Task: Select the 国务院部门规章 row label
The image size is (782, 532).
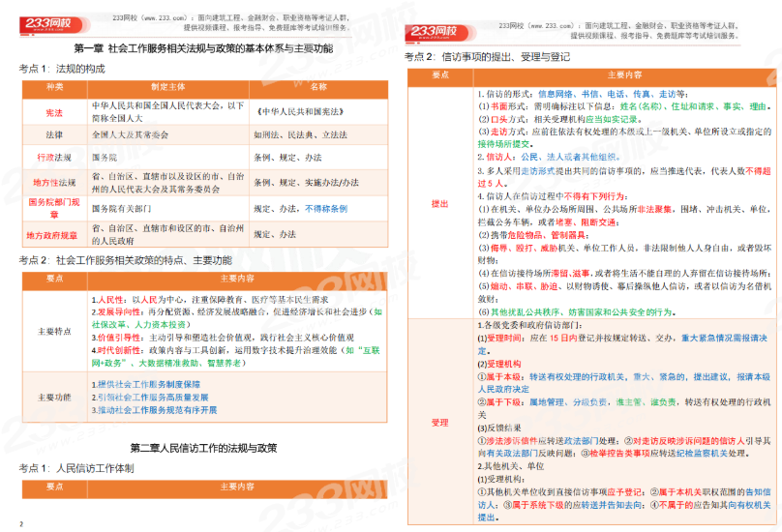Action: [x=54, y=207]
